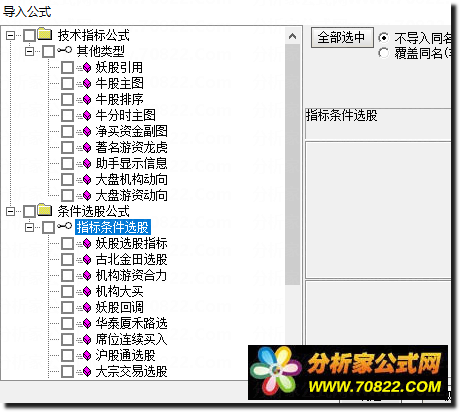This screenshot has height=412, width=461.
Task: Collapse the 其他类型 branch
Action: [x=30, y=51]
